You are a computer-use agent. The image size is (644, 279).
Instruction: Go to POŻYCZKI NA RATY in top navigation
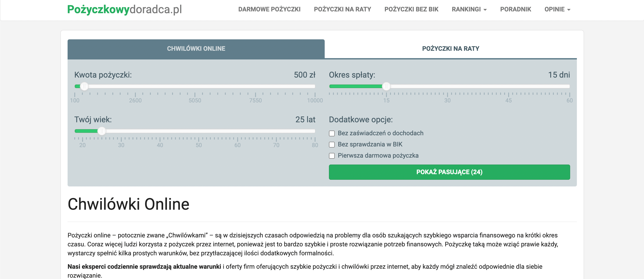tap(342, 9)
